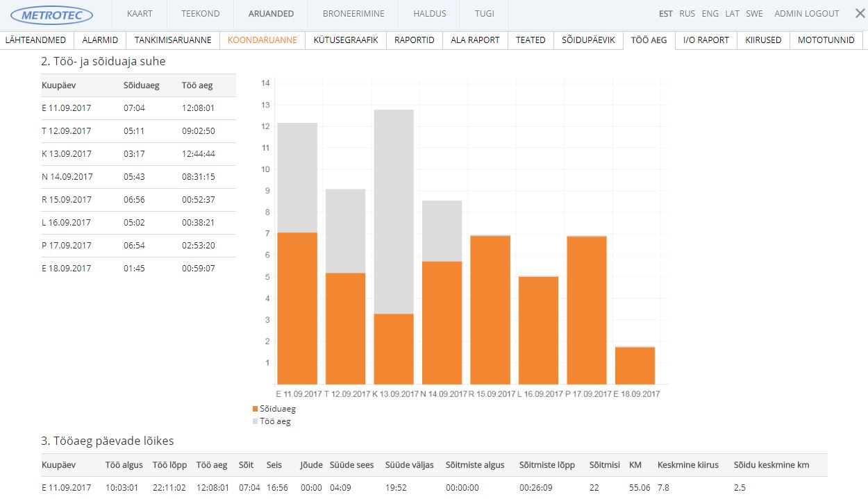Open the Broneerimine section

coord(353,14)
